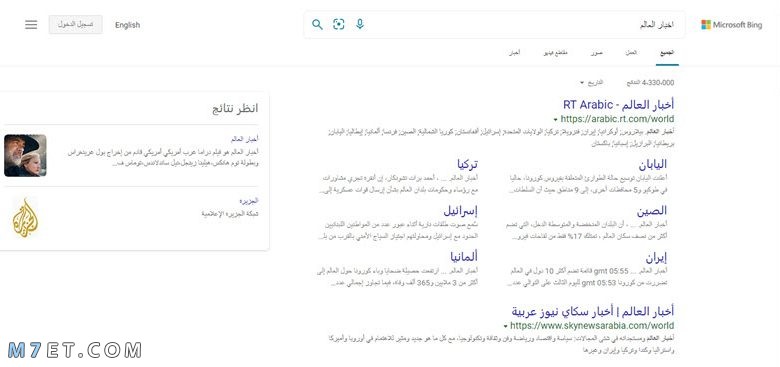Click شبكة الجزيرة الإعلامية description text
Image resolution: width=780 pixels, height=367 pixels.
(x=230, y=214)
